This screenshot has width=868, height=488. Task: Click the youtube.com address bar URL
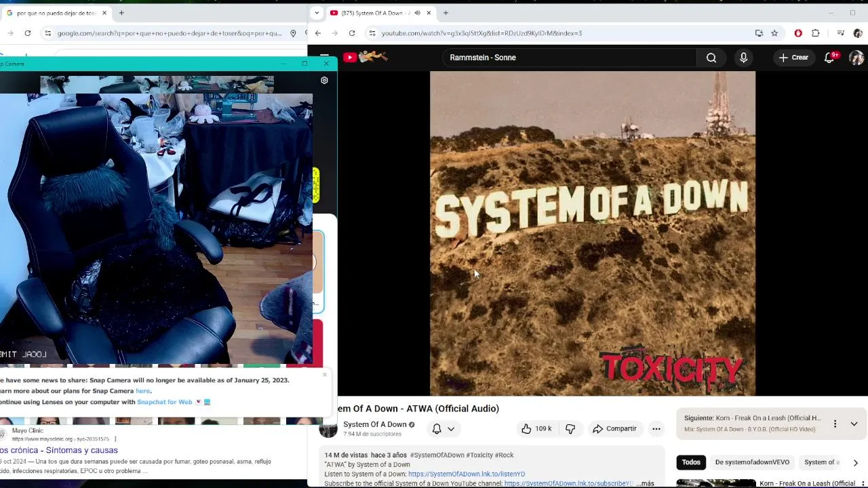[481, 33]
